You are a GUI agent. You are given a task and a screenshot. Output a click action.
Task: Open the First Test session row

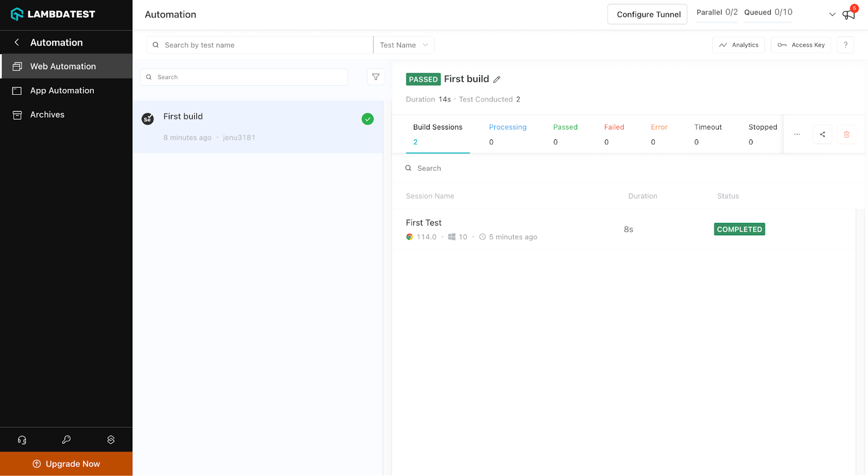point(424,223)
